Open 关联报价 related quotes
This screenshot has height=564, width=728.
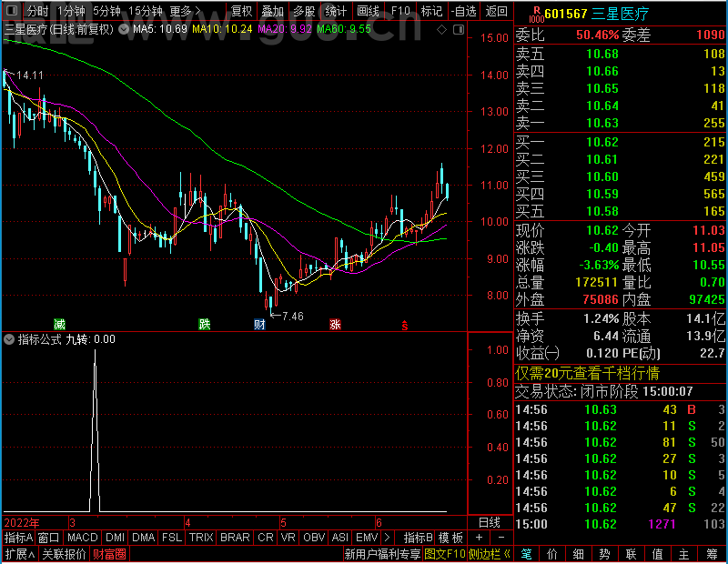click(64, 554)
